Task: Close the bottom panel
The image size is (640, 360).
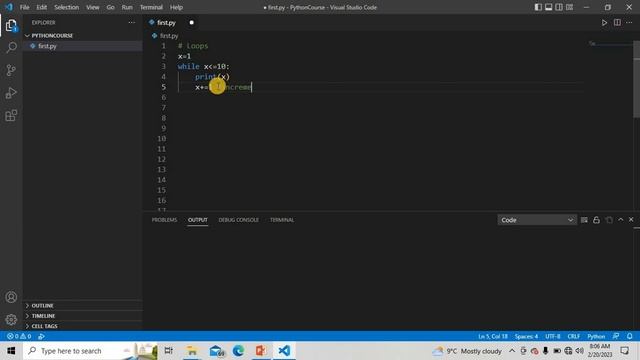Action: tap(631, 220)
